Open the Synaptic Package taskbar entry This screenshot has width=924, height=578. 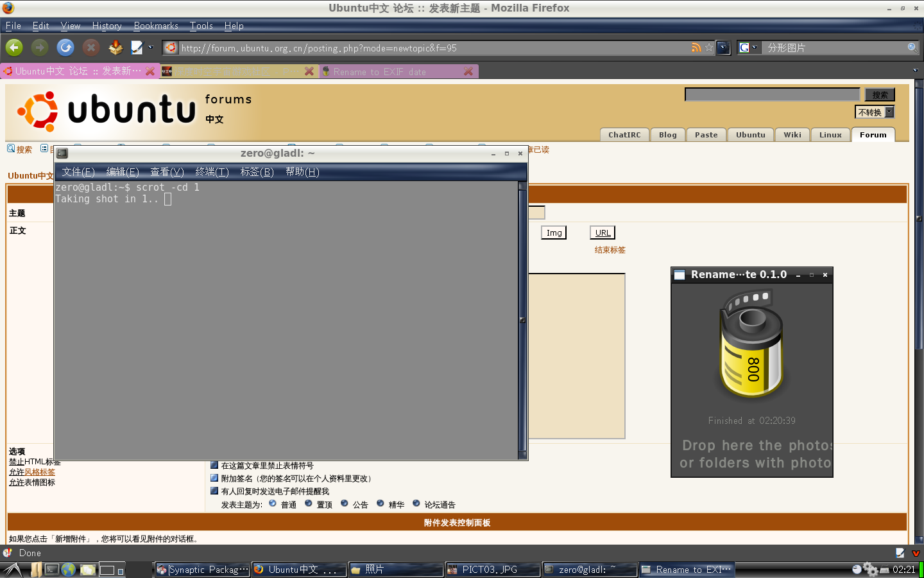click(x=202, y=570)
